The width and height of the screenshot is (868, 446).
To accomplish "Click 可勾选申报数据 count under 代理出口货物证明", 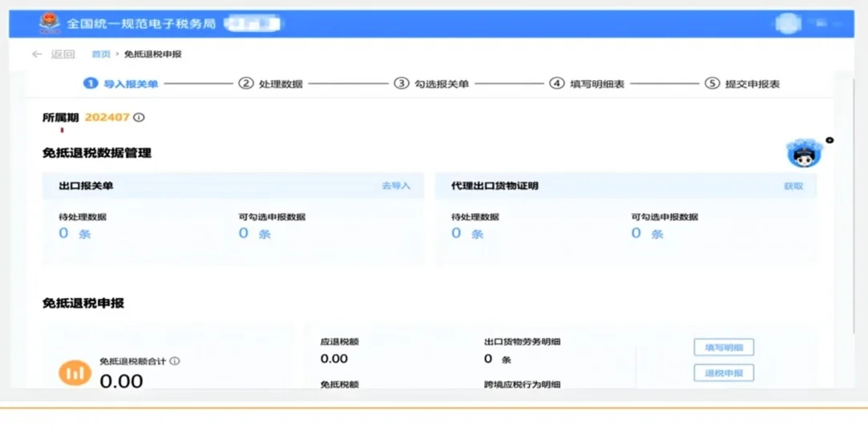I will (647, 234).
